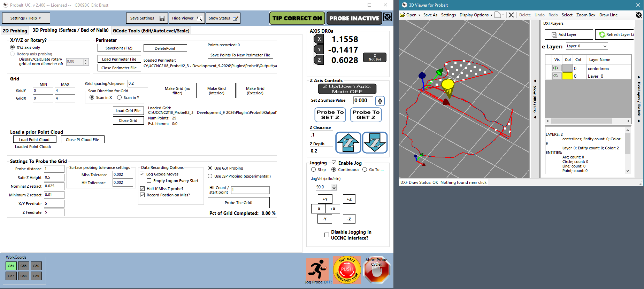
Task: Click the yellow color swatch of Layer_0
Action: tap(567, 76)
